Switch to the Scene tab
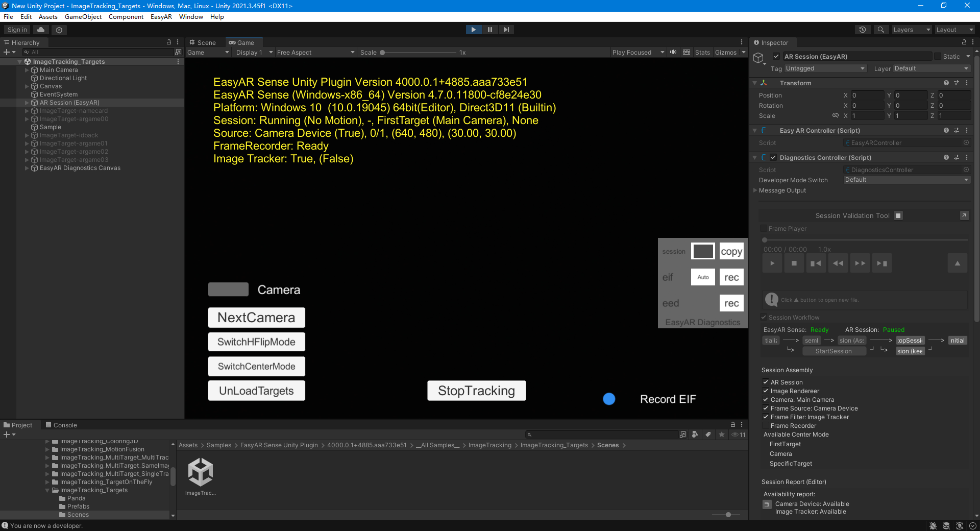 [x=203, y=42]
